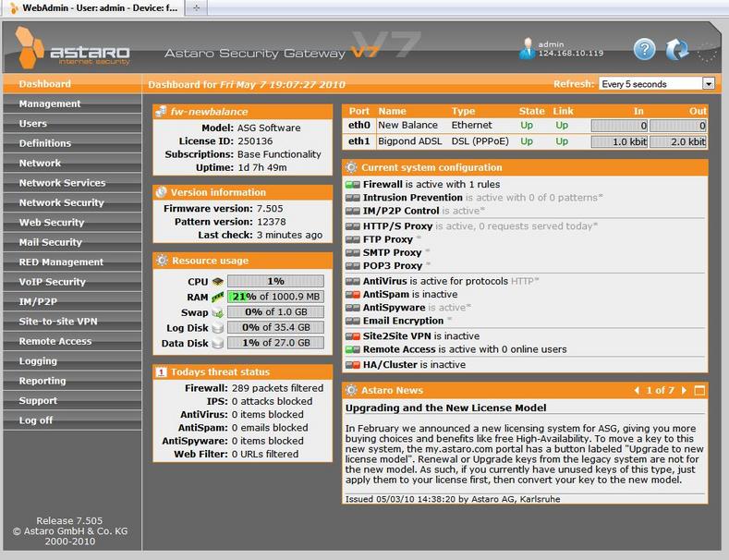729x560 pixels.
Task: Expand the Web Security menu section
Action: [52, 223]
